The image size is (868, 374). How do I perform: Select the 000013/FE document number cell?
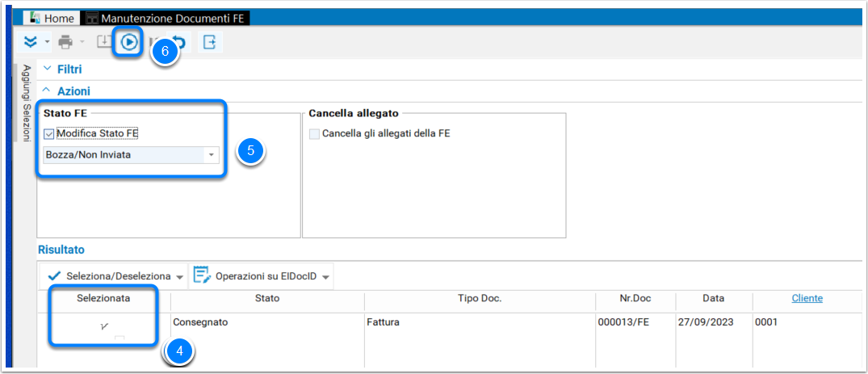pyautogui.click(x=635, y=321)
